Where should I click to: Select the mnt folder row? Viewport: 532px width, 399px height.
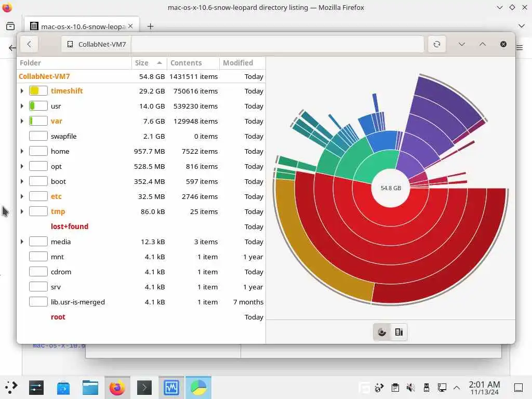coord(141,257)
